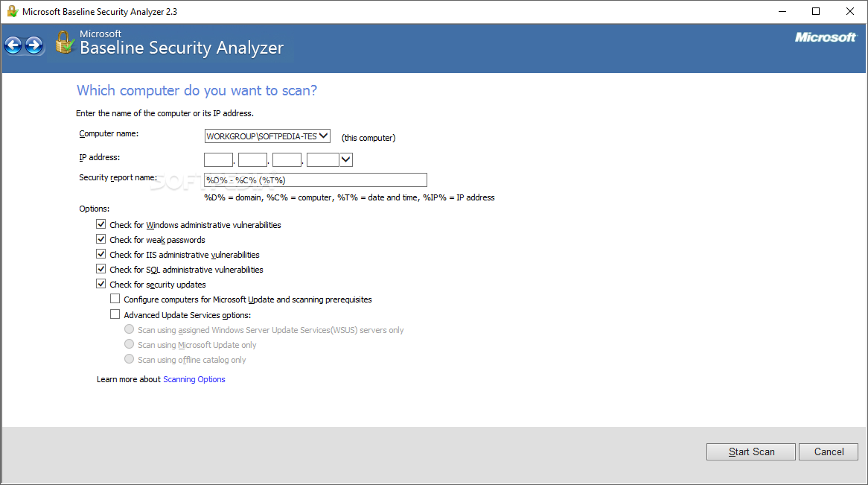Click the 'Security report name:' label

(x=118, y=177)
